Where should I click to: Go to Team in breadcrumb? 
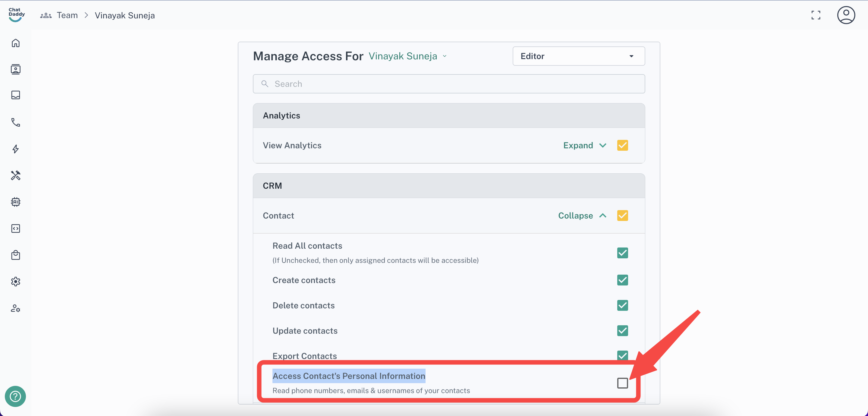(67, 15)
